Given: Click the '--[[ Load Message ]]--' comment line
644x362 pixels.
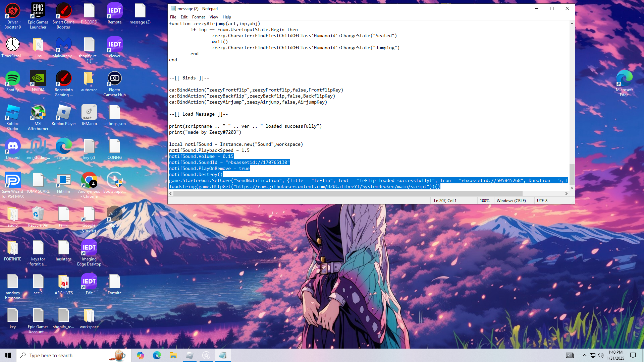Looking at the screenshot, I should coord(199,114).
